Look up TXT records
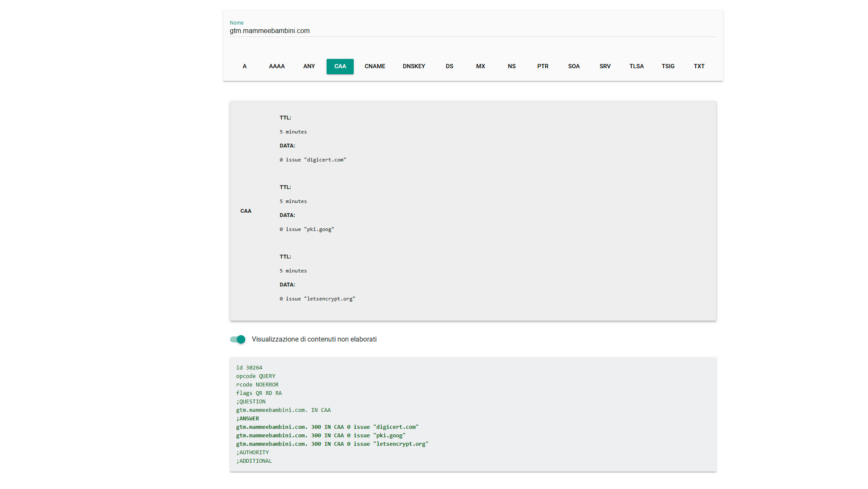Image resolution: width=868 pixels, height=489 pixels. coord(699,67)
